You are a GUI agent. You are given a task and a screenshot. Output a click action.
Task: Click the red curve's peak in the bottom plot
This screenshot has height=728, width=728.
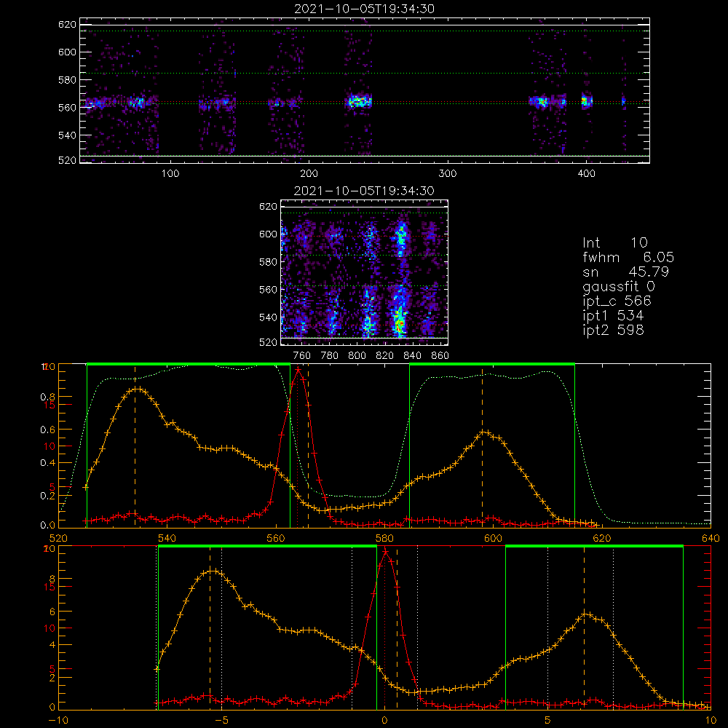coord(385,552)
